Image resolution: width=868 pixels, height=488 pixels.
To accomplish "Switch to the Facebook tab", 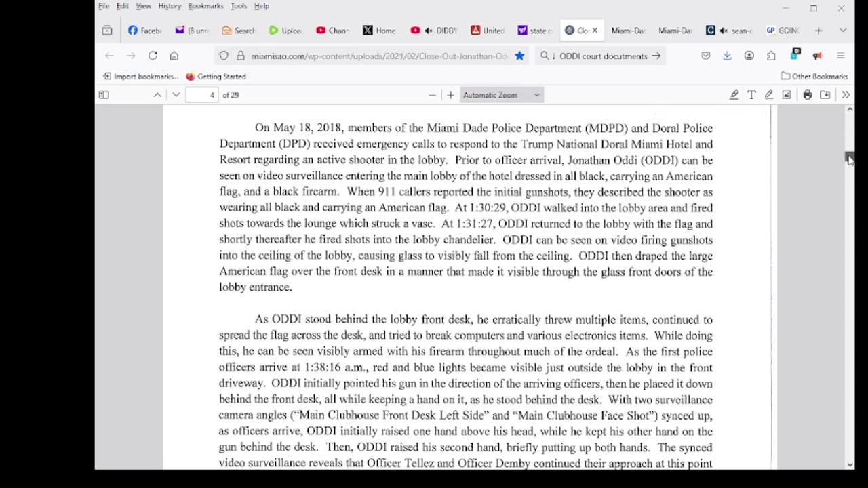I will [144, 30].
